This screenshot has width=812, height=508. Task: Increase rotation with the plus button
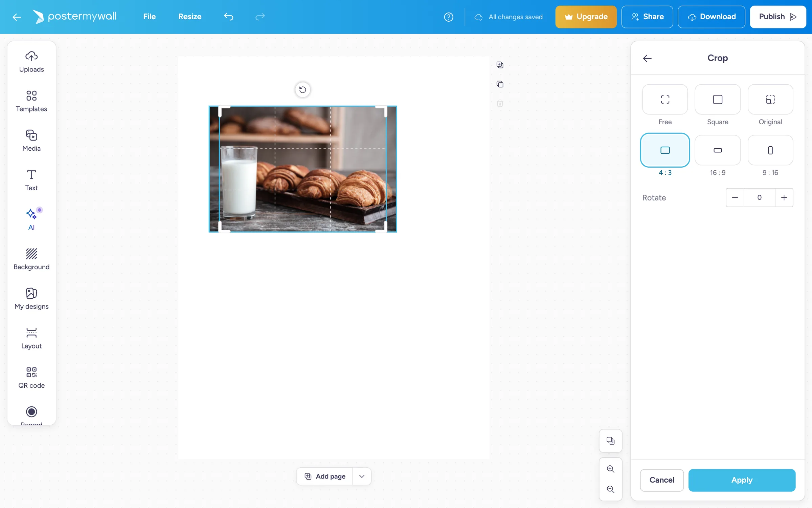pos(784,197)
